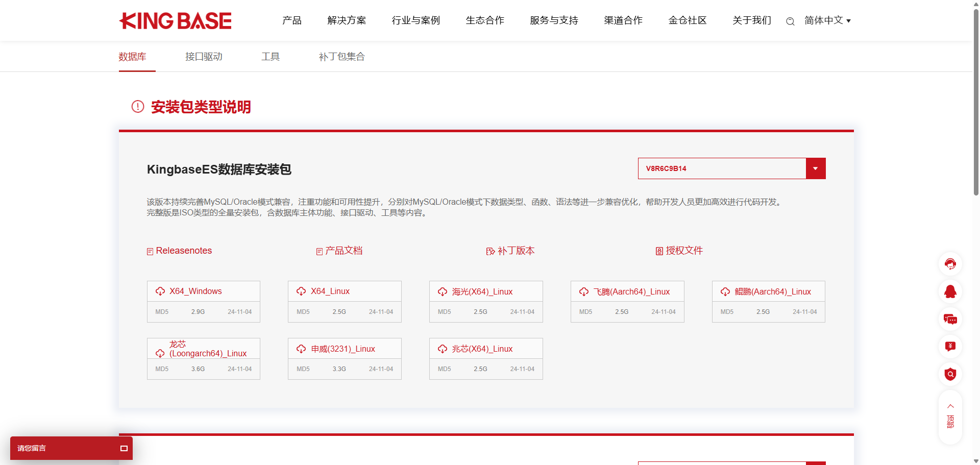Click the 2.9G size under X64_Windows
The width and height of the screenshot is (980, 465).
[198, 312]
